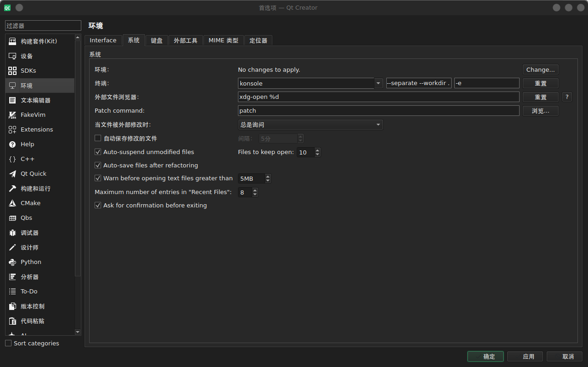Select the 设计师 designer pencil icon

(x=12, y=247)
